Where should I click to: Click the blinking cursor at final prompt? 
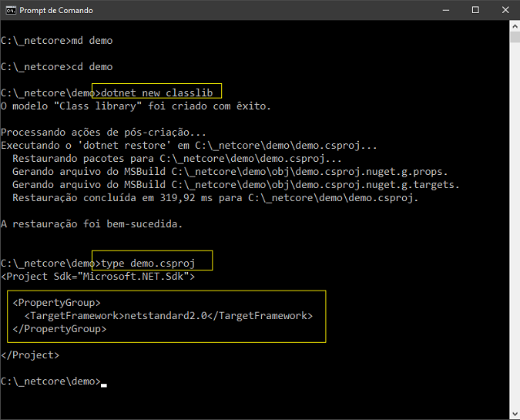104,385
